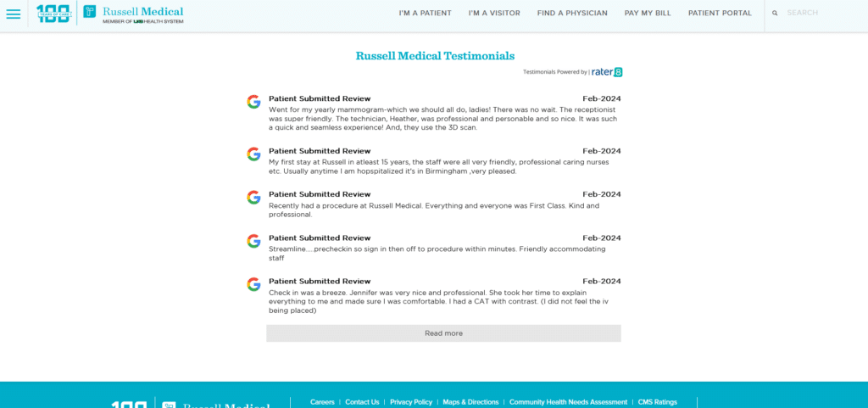Screen dimensions: 868x408
Task: Open Community Health Needs Assessment link
Action: [x=569, y=402]
